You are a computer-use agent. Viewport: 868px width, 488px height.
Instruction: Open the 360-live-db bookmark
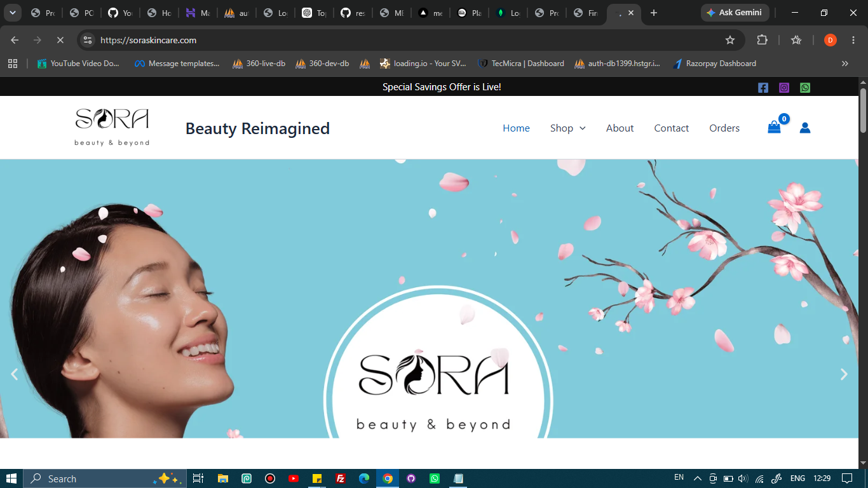point(259,64)
